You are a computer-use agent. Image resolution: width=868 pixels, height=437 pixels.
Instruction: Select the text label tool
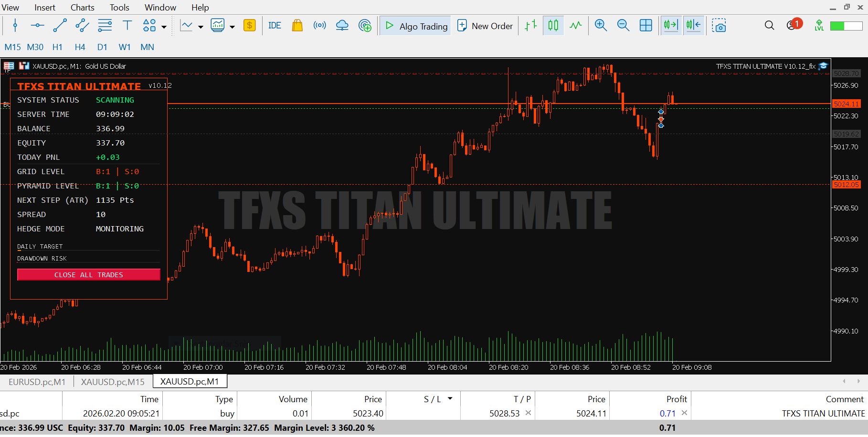127,26
